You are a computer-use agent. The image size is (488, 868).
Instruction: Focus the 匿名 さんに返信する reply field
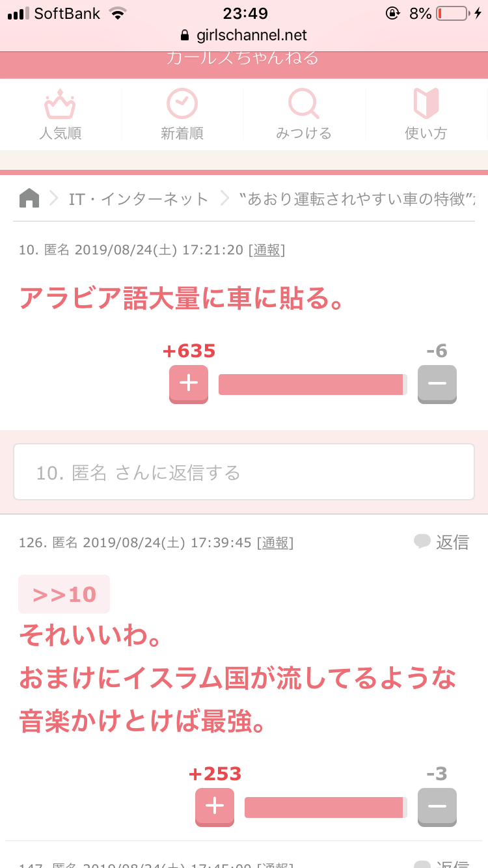(x=244, y=472)
